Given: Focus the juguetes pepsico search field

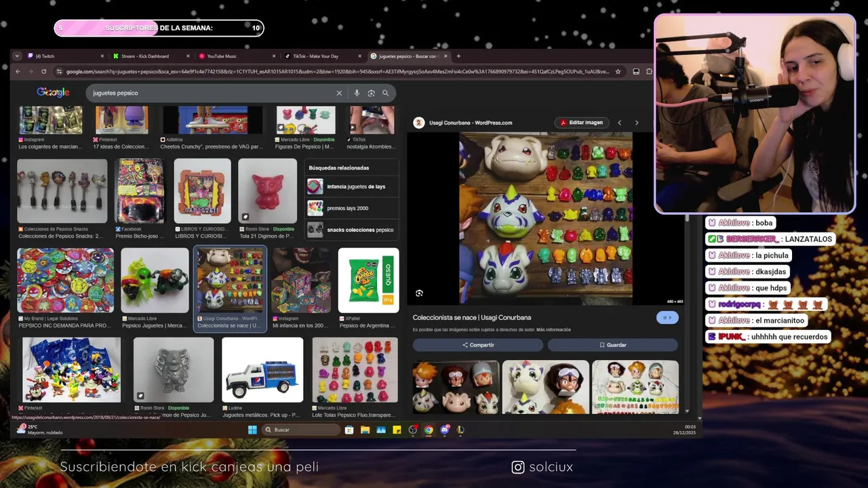Looking at the screenshot, I should pyautogui.click(x=210, y=93).
